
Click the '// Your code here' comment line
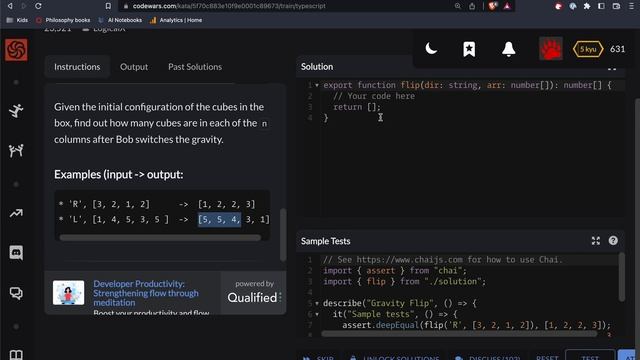374,96
